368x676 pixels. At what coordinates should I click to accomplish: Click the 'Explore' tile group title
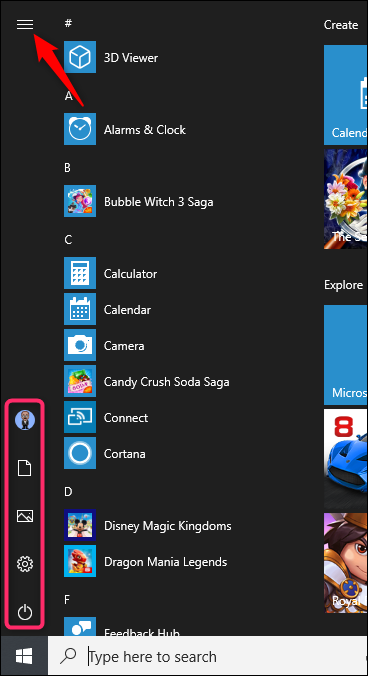343,285
